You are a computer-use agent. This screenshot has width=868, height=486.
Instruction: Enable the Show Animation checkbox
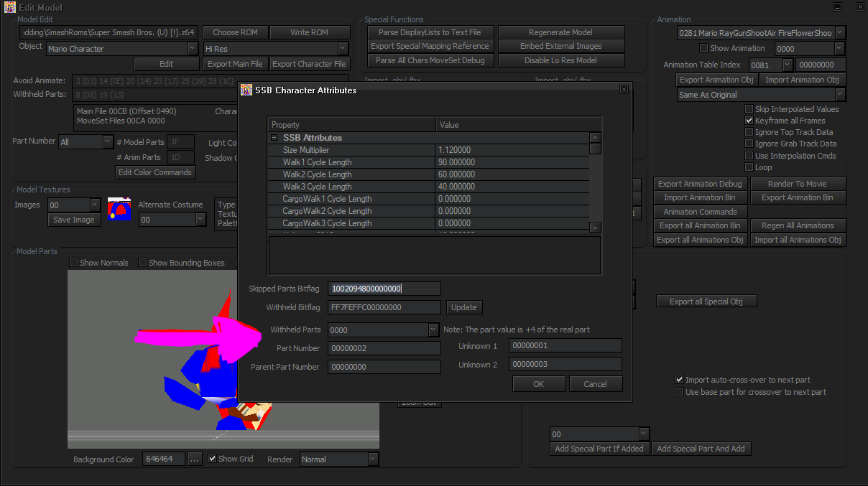pyautogui.click(x=703, y=48)
